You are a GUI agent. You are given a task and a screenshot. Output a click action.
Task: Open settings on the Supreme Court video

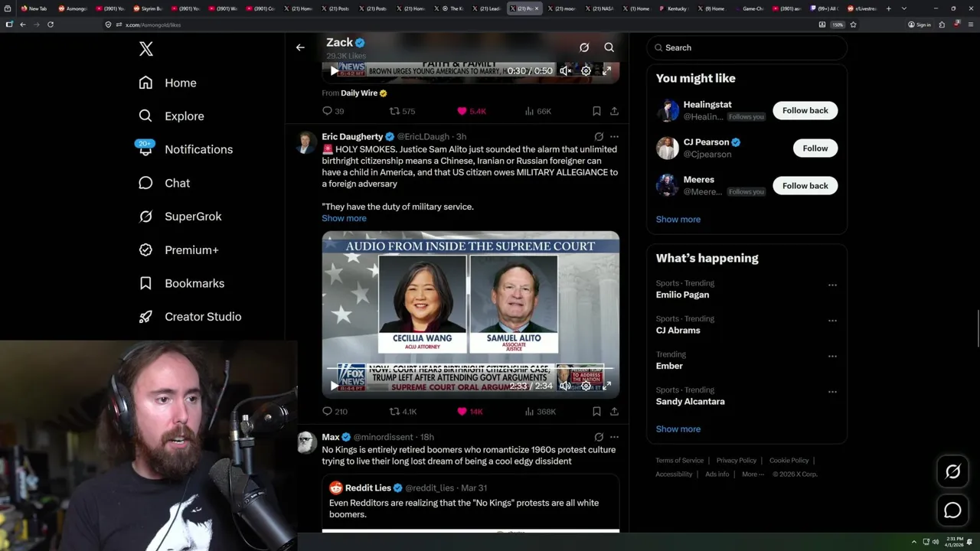(586, 386)
